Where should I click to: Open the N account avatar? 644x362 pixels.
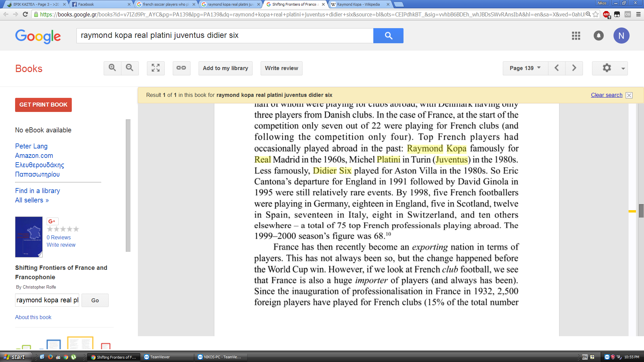click(x=622, y=36)
